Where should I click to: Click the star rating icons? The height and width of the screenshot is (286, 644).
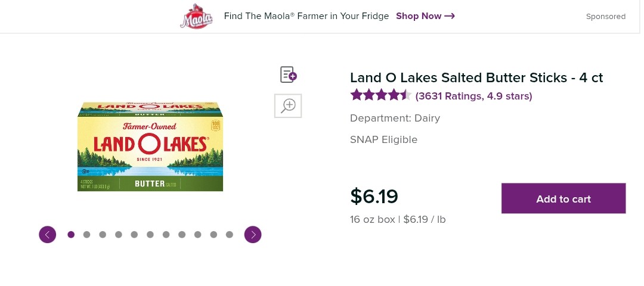click(x=380, y=95)
